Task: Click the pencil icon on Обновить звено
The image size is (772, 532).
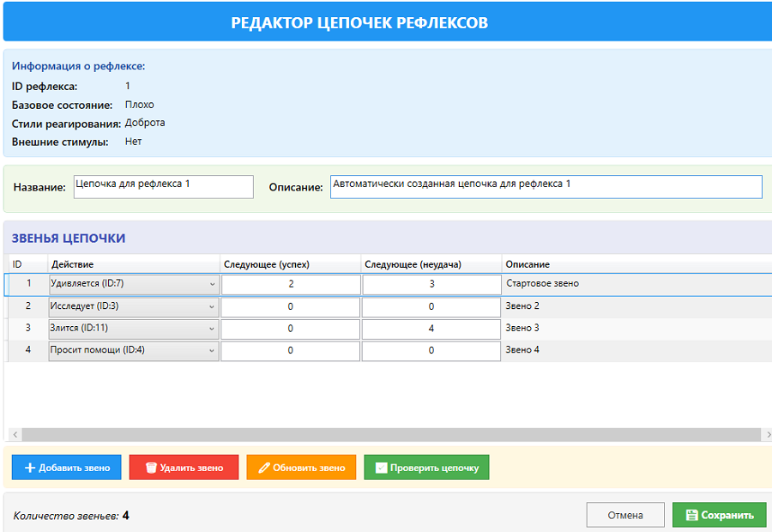Action: (264, 468)
